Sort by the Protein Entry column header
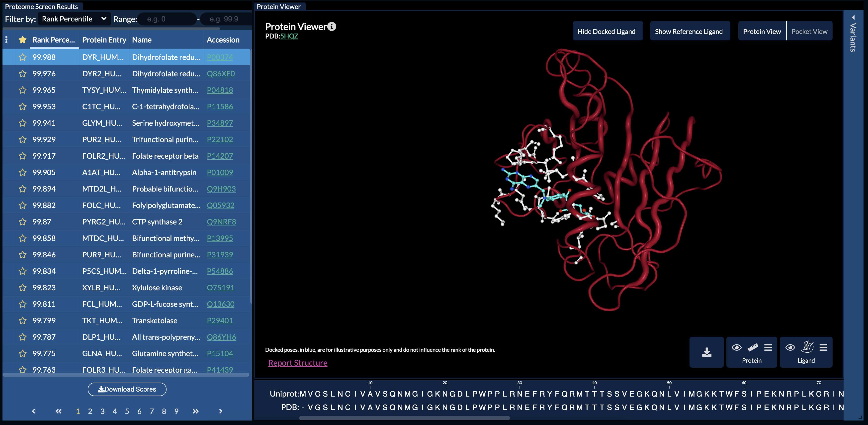The height and width of the screenshot is (425, 868). tap(104, 40)
